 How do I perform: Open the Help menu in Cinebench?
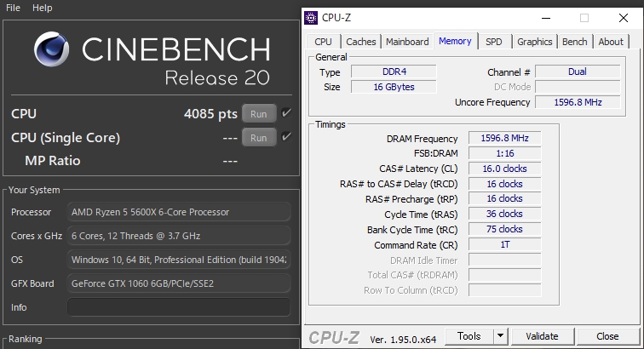pyautogui.click(x=43, y=8)
